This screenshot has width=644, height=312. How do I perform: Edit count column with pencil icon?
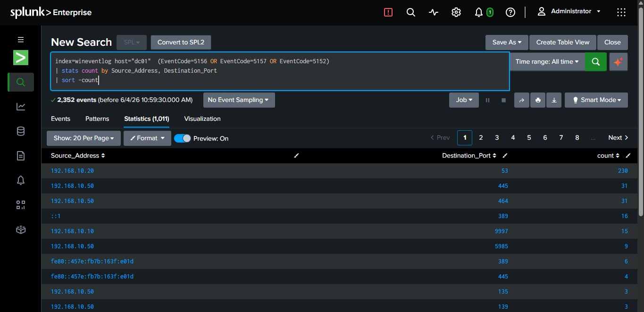click(x=628, y=155)
